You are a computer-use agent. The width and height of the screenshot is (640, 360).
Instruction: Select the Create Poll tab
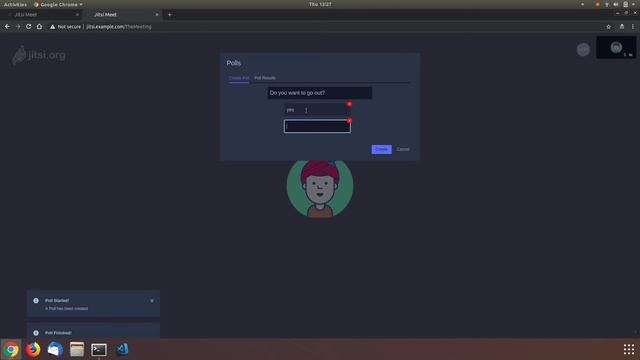click(x=239, y=78)
